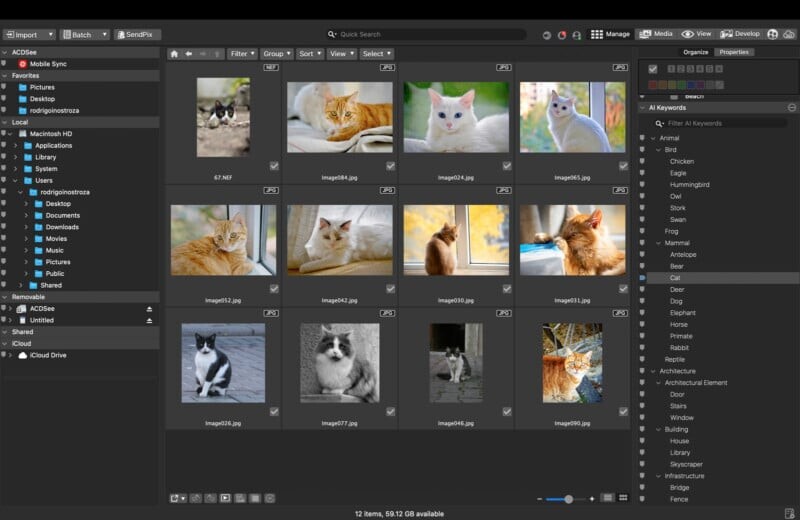Click the back arrow navigation icon
The width and height of the screenshot is (800, 520).
[189, 54]
